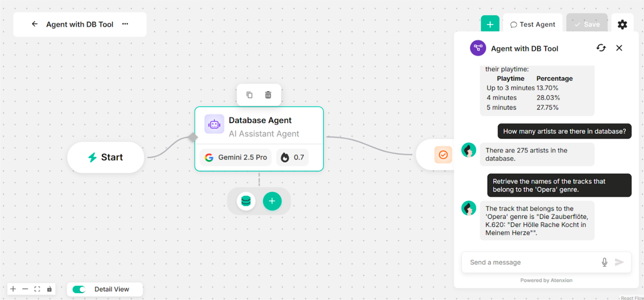The width and height of the screenshot is (644, 300).
Task: Delete the Database Agent node with trash icon
Action: coord(268,95)
